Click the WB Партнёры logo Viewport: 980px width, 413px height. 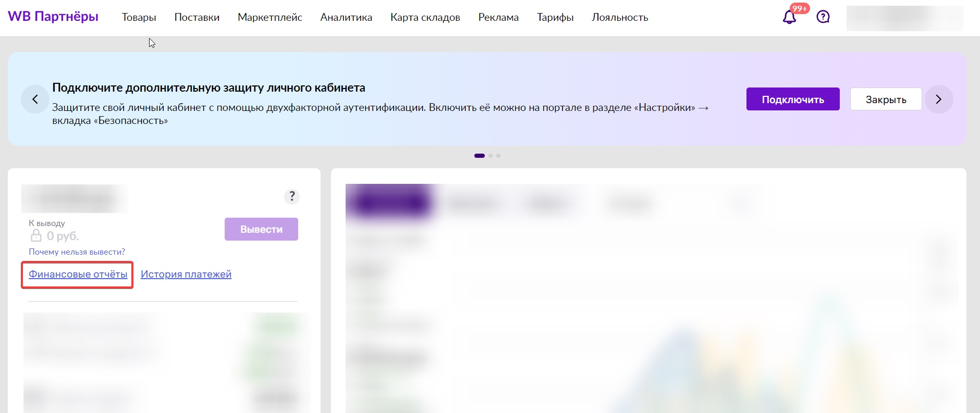53,17
